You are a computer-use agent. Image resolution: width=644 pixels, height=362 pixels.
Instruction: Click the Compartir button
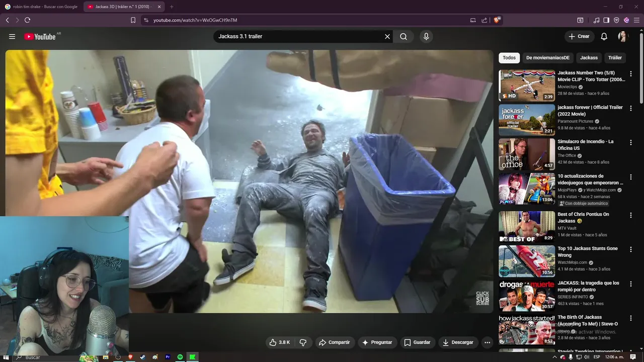[334, 342]
